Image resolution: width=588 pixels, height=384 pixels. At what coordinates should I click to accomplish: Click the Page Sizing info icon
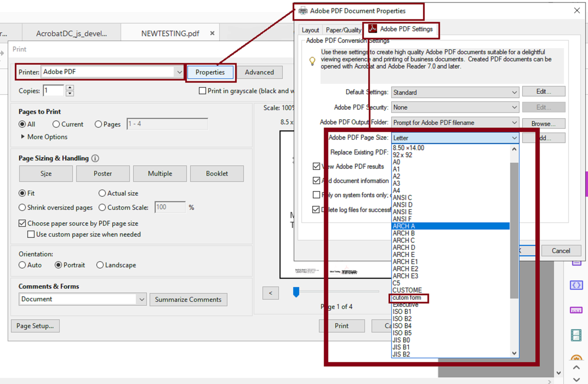pos(95,158)
